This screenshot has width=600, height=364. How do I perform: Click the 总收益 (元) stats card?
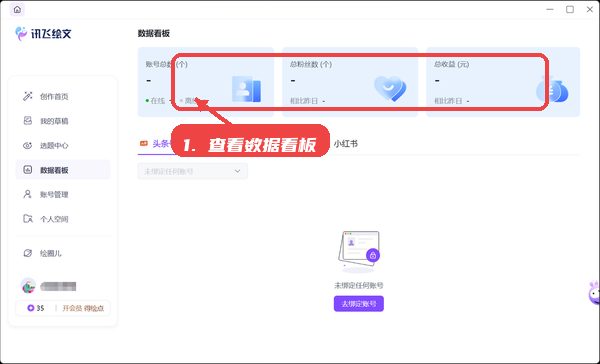coord(503,82)
